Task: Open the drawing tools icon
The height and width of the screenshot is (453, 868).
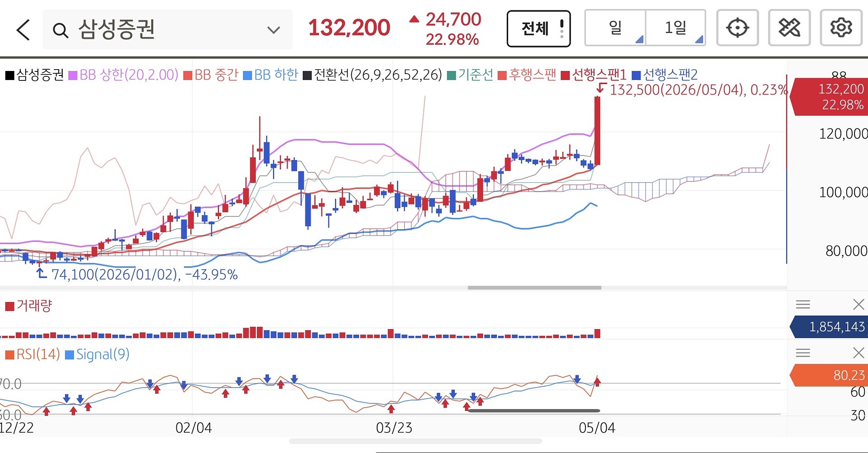Action: click(x=789, y=28)
